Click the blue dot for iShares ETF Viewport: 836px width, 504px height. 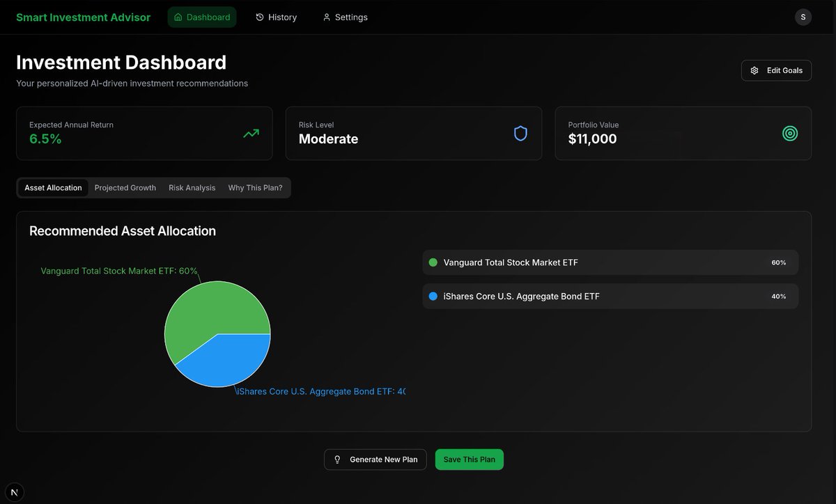(433, 296)
